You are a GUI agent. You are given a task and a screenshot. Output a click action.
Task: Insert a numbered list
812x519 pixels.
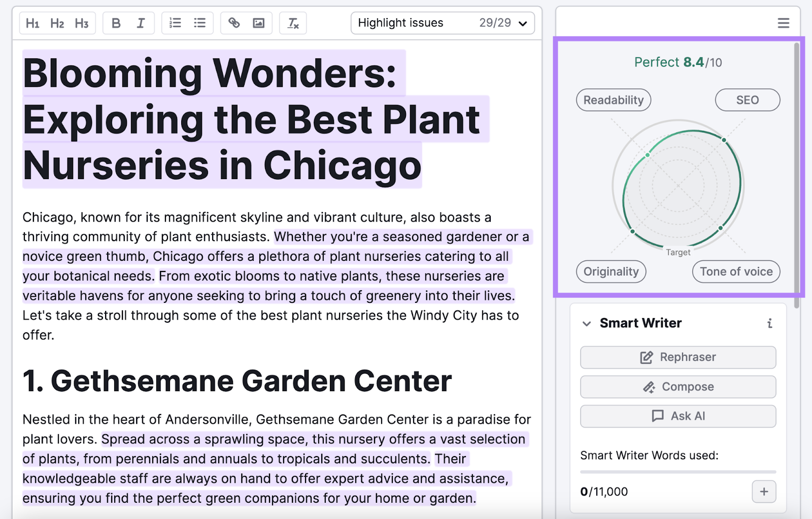click(175, 23)
